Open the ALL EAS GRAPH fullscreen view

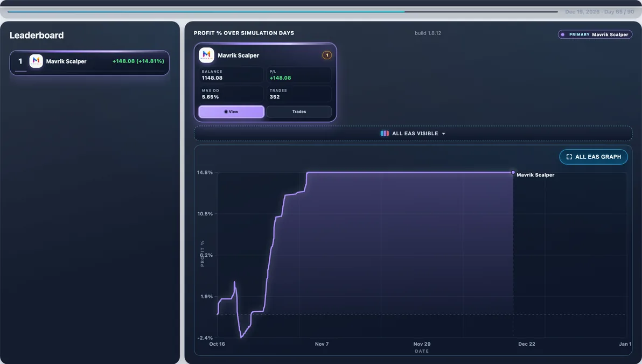[594, 157]
